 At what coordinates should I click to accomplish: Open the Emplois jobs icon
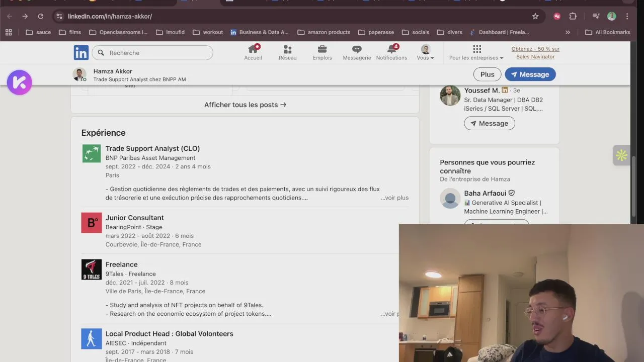pos(322,52)
